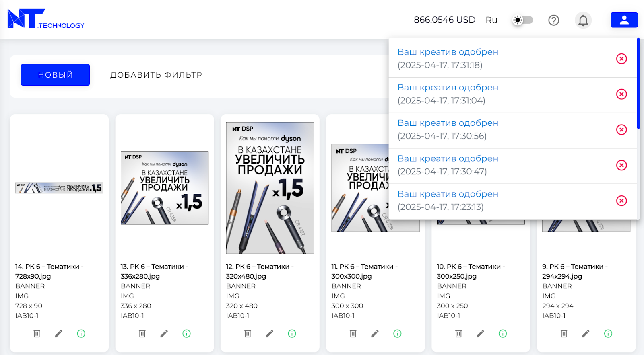Show info for creative 12 320x480
Screen dimensions: 644x355
pyautogui.click(x=292, y=333)
